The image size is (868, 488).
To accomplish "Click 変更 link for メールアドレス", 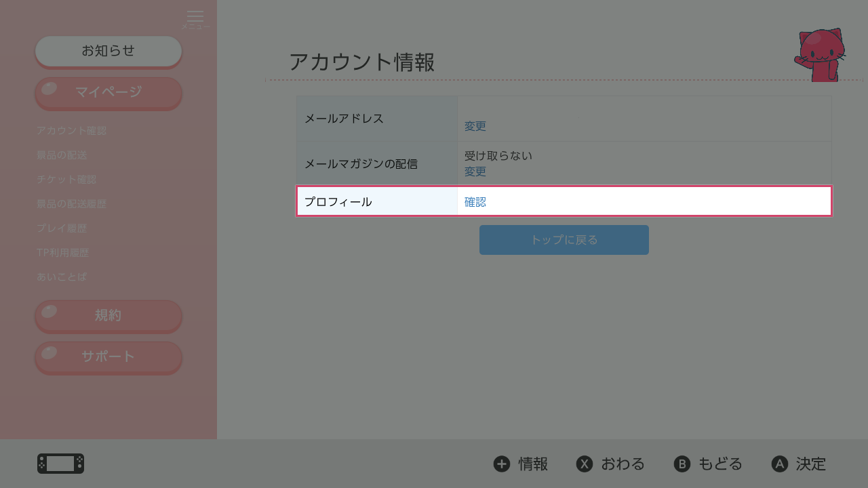I will (x=475, y=126).
